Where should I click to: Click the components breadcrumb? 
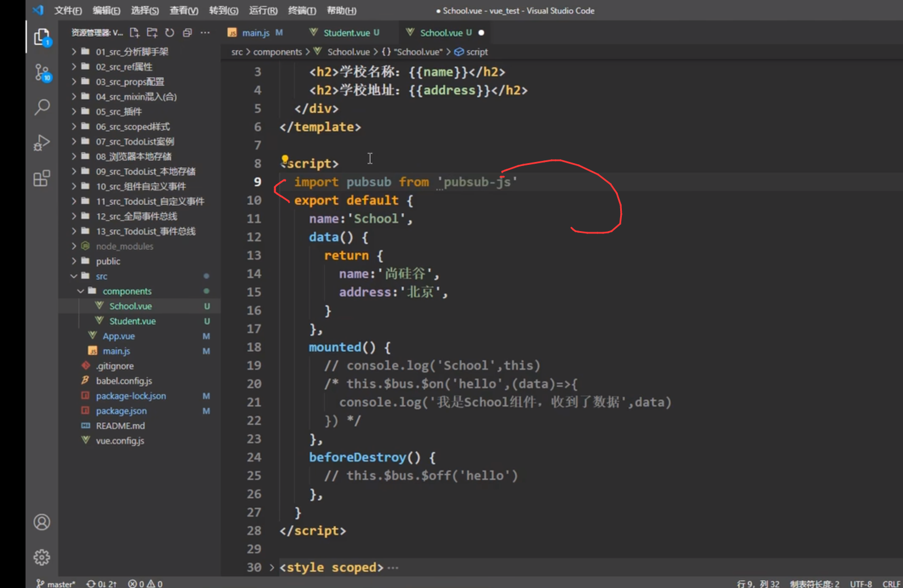(x=277, y=52)
